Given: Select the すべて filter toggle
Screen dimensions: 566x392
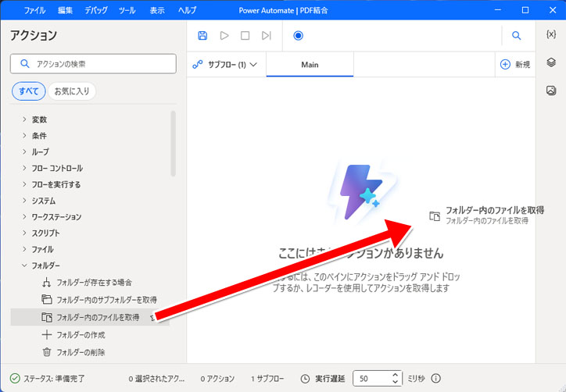Looking at the screenshot, I should click(x=28, y=91).
